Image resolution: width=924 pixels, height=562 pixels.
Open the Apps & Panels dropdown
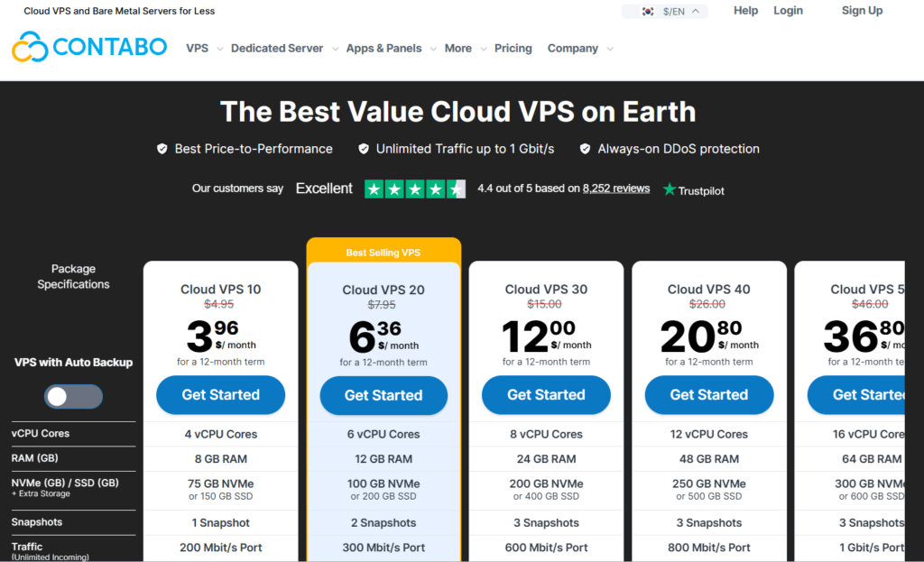391,49
